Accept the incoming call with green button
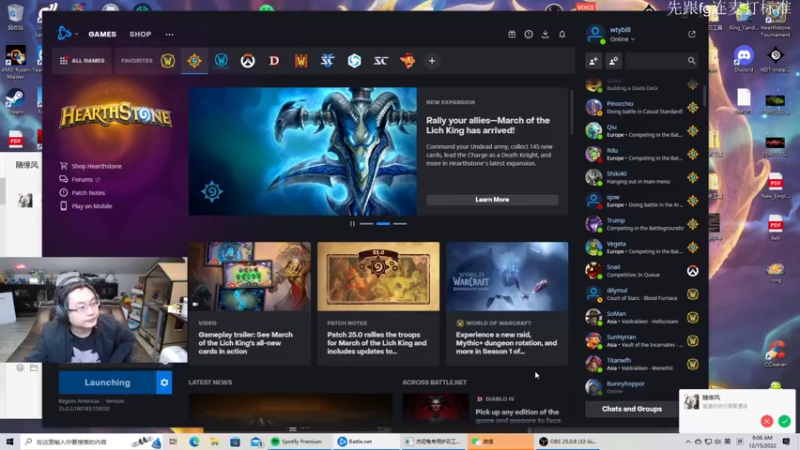Image resolution: width=800 pixels, height=450 pixels. (784, 421)
